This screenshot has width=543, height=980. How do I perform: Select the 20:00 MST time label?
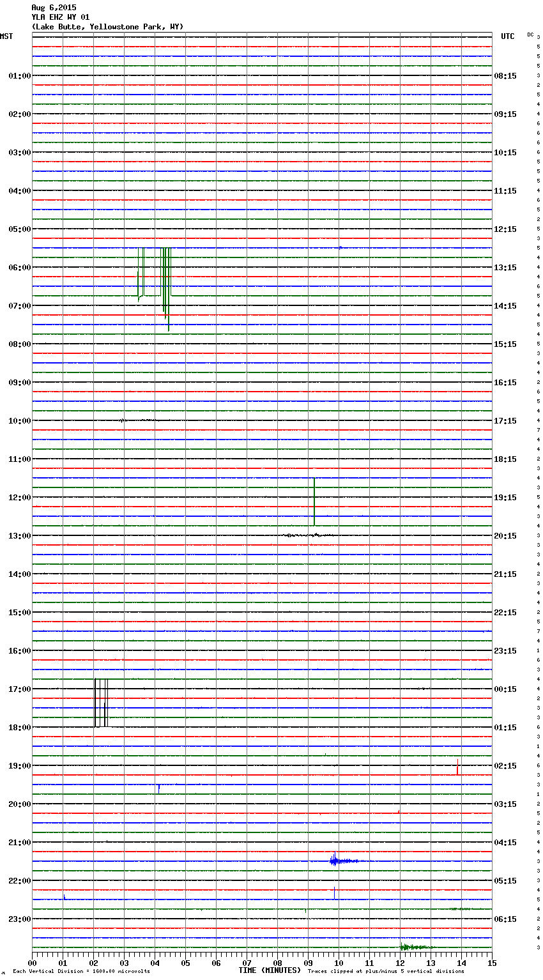click(20, 804)
